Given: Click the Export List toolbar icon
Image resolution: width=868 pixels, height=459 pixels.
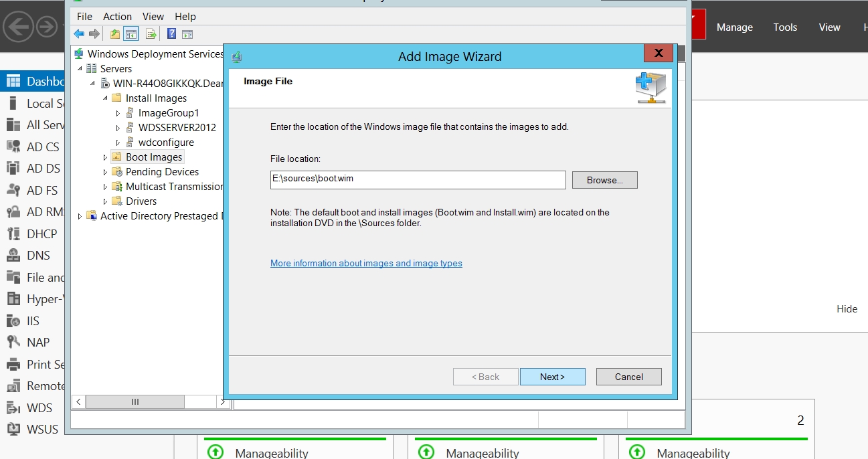Looking at the screenshot, I should tap(151, 34).
